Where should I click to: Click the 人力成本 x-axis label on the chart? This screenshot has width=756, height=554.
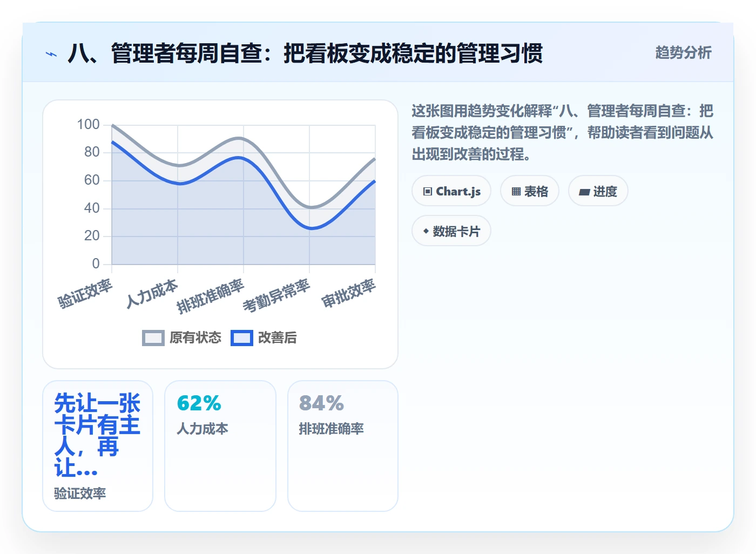(x=152, y=293)
